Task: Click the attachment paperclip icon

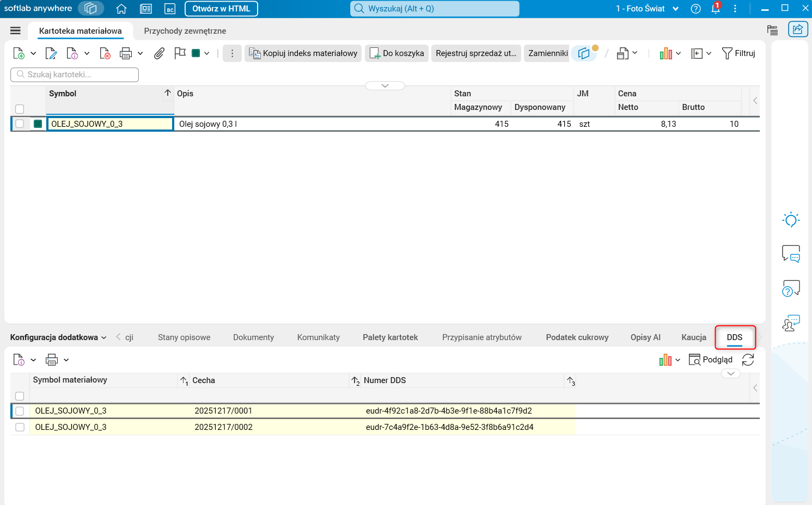Action: pos(159,53)
